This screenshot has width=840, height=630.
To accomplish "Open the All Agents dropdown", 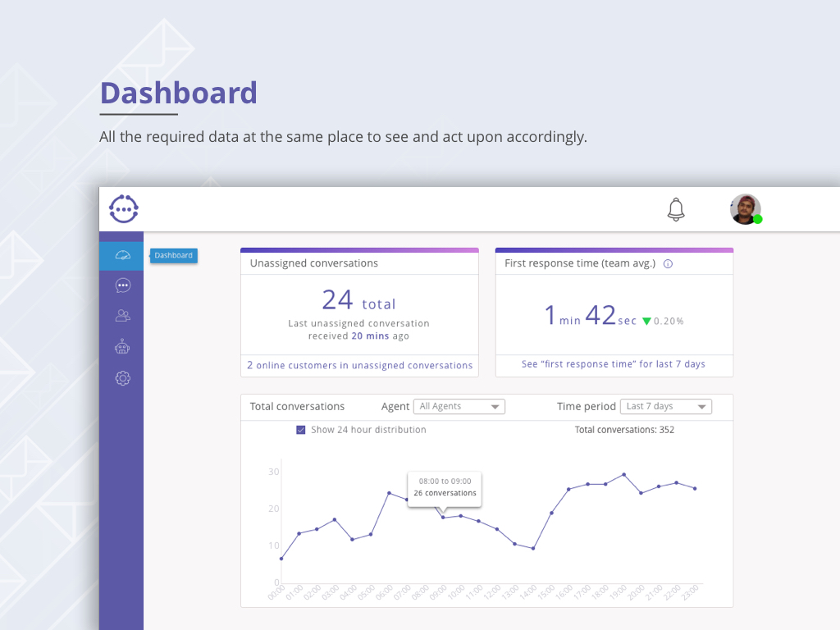I will click(459, 407).
